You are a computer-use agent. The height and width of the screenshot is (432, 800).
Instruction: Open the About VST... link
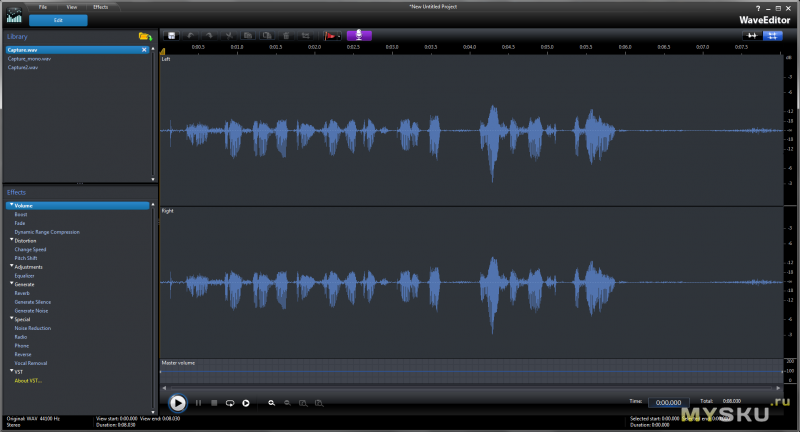(28, 380)
